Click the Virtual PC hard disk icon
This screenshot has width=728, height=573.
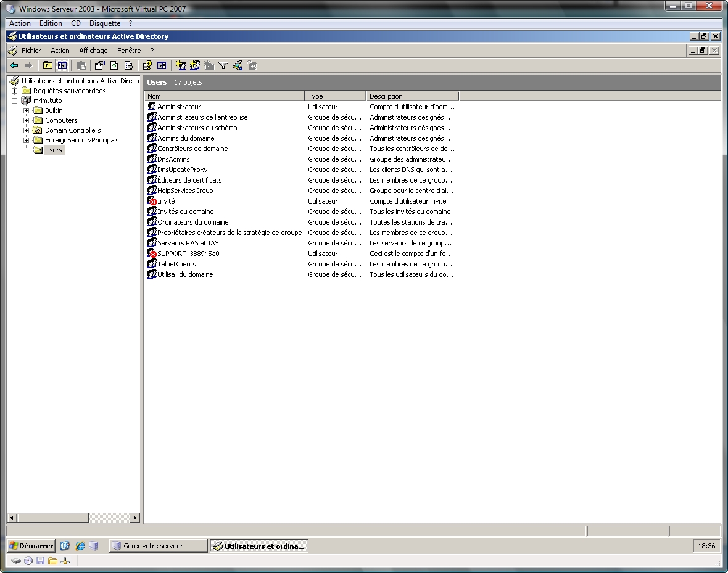(x=16, y=561)
